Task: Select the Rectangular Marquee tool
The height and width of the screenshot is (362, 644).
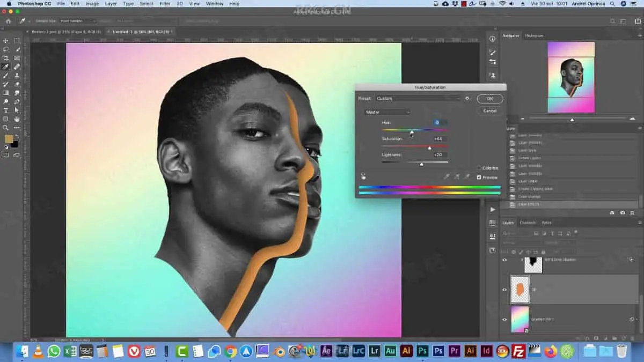Action: click(17, 41)
